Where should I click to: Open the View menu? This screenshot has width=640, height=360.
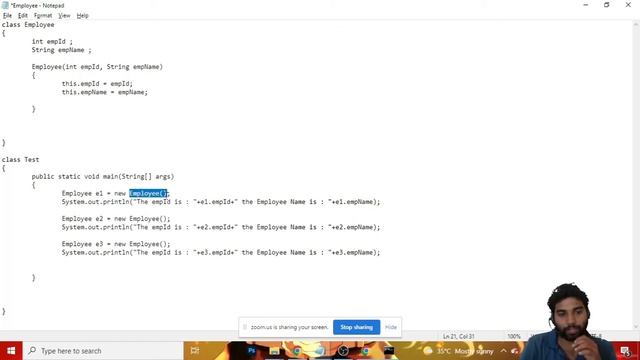tap(64, 16)
